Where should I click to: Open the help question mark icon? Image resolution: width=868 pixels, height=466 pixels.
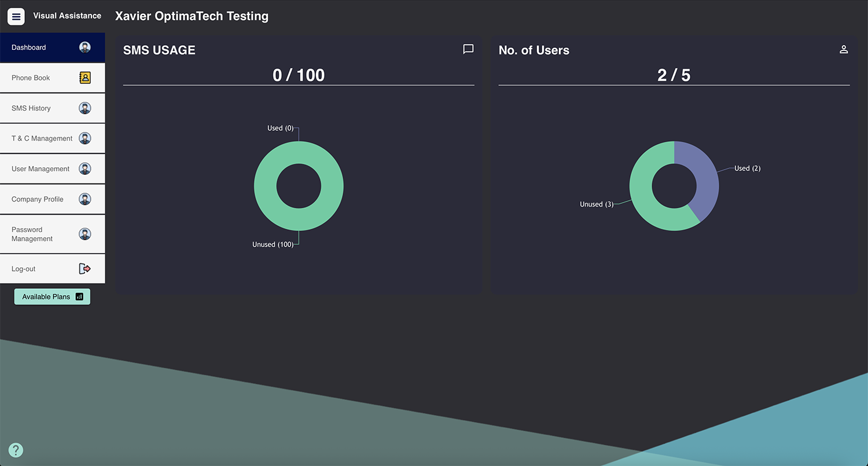click(x=16, y=450)
